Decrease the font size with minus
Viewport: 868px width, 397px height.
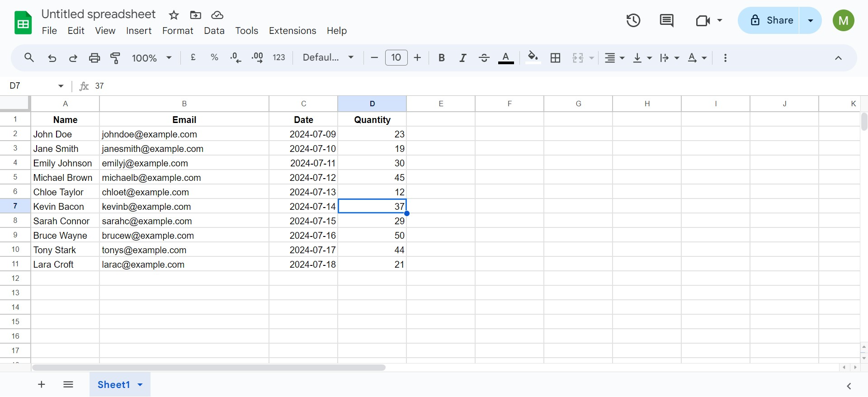[x=374, y=57]
